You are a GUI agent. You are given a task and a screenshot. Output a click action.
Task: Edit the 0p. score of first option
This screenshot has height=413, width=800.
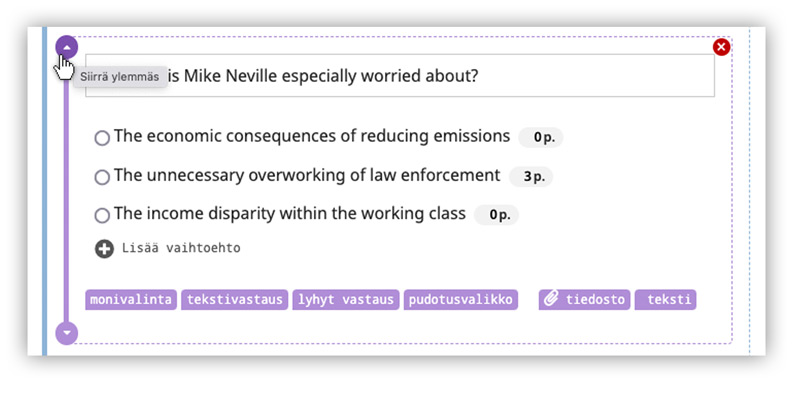[541, 137]
